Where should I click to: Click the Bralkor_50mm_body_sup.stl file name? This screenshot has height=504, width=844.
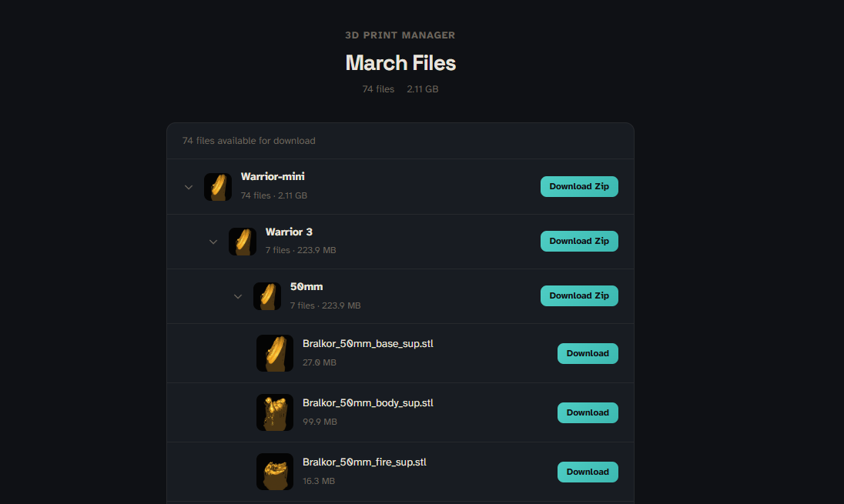point(368,402)
